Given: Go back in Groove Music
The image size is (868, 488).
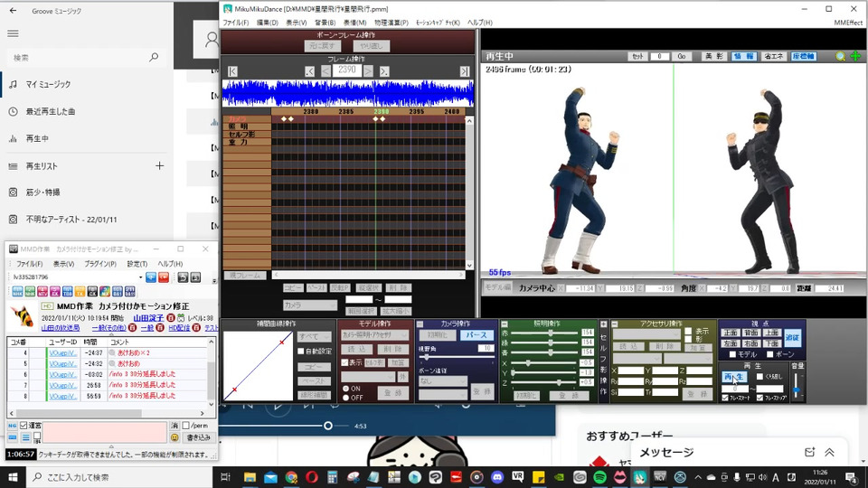Looking at the screenshot, I should tap(13, 11).
